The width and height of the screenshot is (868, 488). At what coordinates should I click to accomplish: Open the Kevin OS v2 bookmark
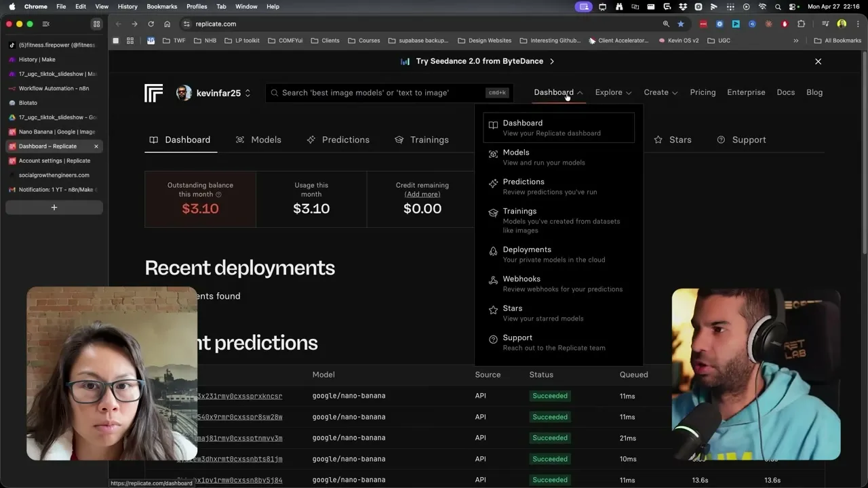(677, 41)
